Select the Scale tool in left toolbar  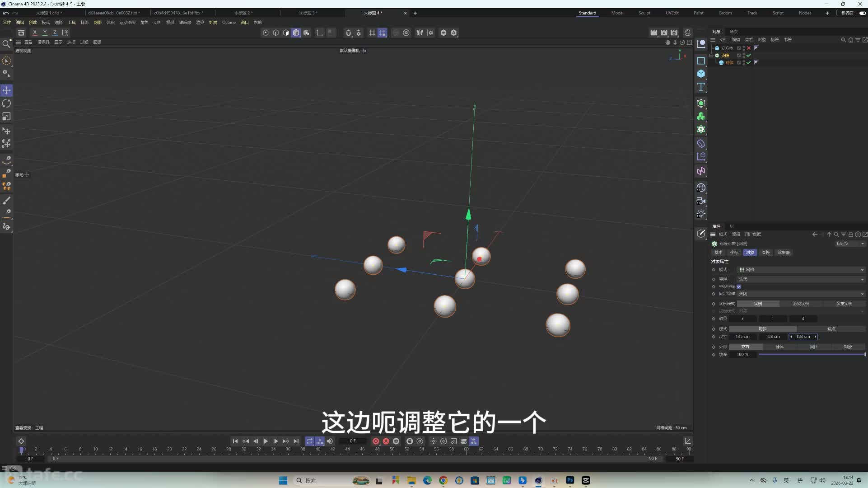click(6, 117)
